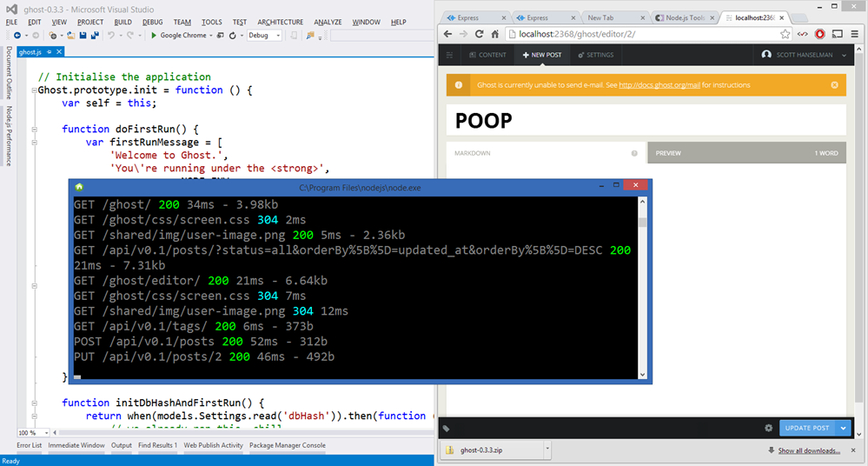The image size is (868, 466).
Task: Click the Preview pane header
Action: (x=746, y=153)
